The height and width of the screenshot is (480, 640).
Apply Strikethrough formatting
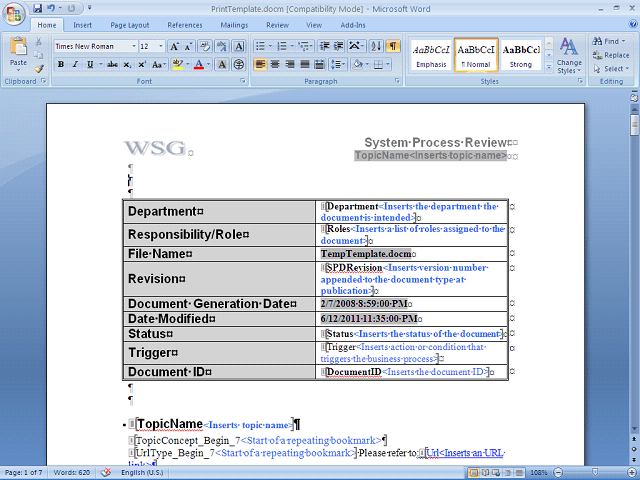coord(112,64)
